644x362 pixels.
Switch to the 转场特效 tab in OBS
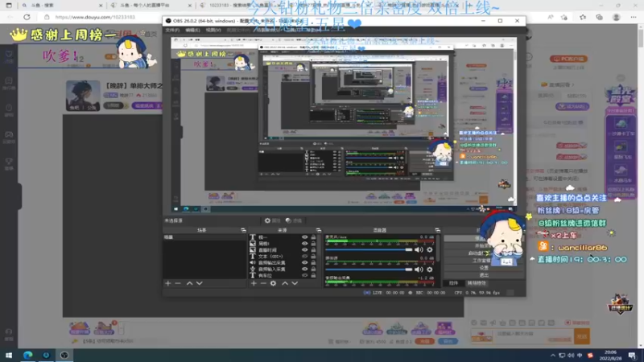point(477,283)
